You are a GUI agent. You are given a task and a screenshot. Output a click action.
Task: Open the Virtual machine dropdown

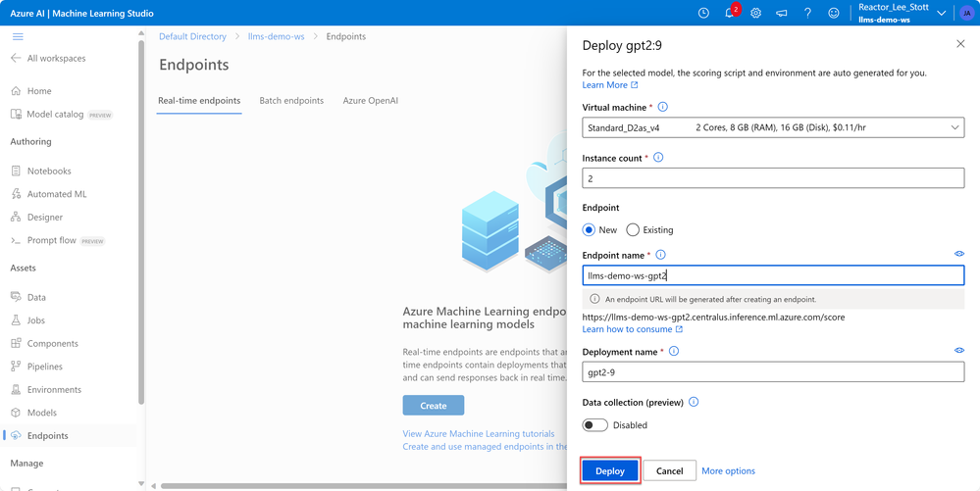pos(773,127)
